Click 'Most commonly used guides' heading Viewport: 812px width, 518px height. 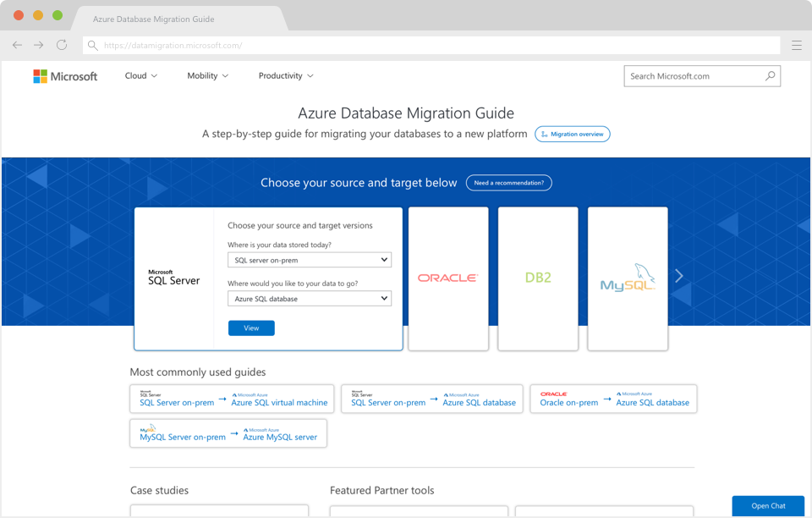[198, 372]
